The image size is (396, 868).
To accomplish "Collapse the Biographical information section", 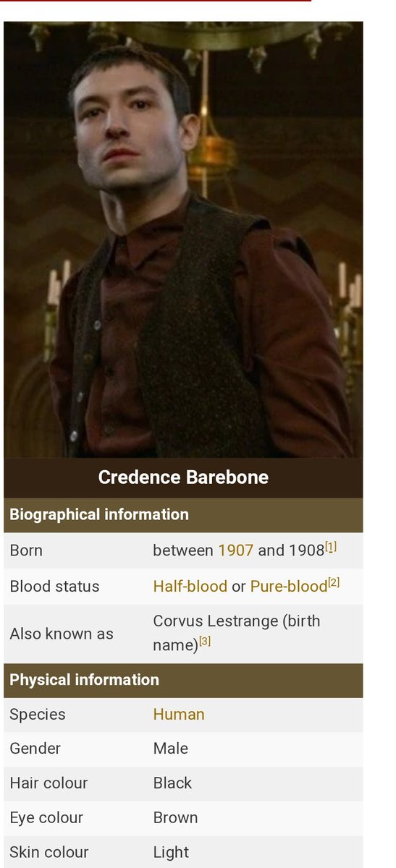I will tap(183, 514).
